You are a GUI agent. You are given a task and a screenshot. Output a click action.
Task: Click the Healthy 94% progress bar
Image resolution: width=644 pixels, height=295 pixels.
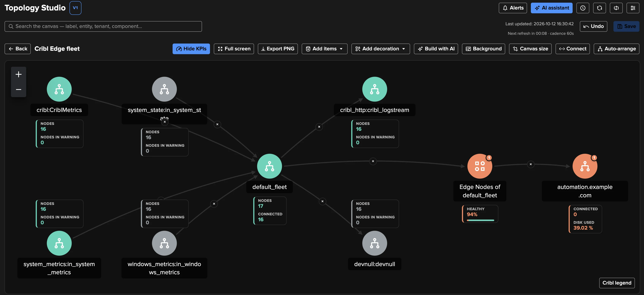click(481, 220)
